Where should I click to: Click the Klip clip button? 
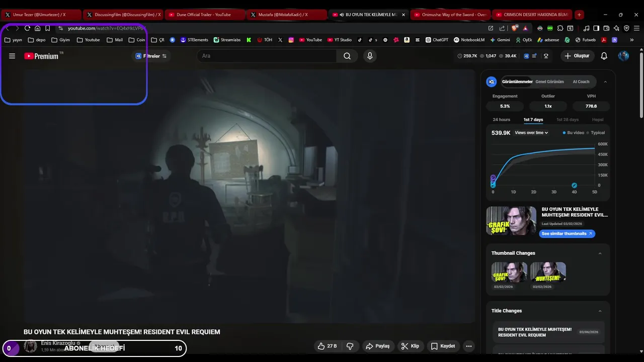pos(410,346)
